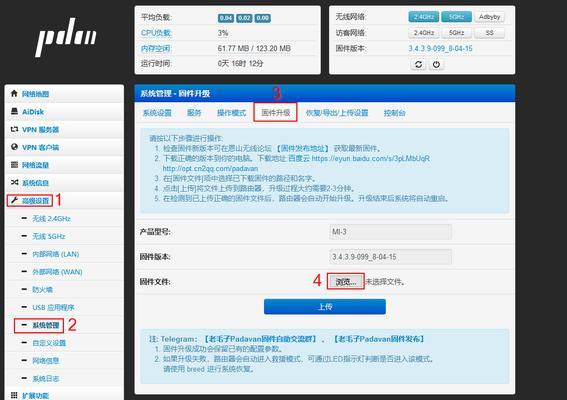
Task: Click the reboot refresh icon button
Action: coord(418,64)
